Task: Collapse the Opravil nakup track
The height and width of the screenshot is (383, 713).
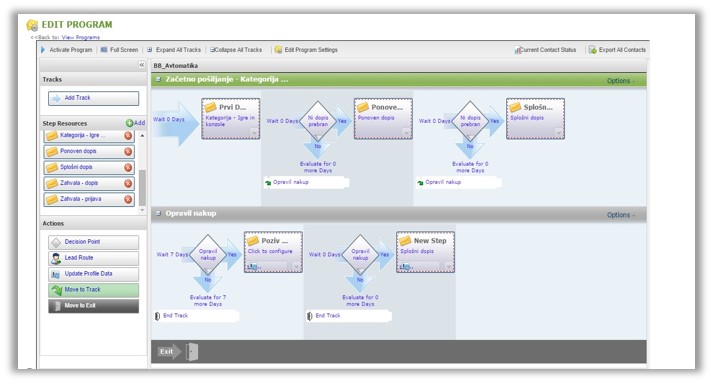Action: point(158,213)
